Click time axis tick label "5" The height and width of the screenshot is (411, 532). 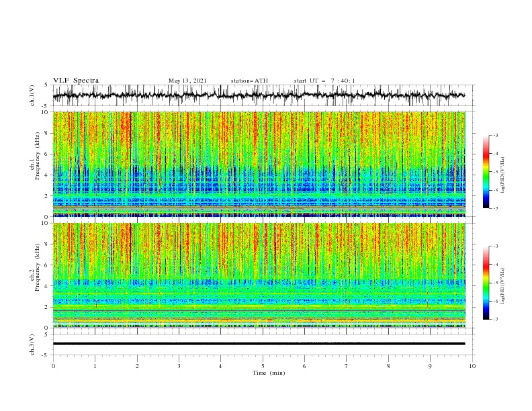[263, 366]
